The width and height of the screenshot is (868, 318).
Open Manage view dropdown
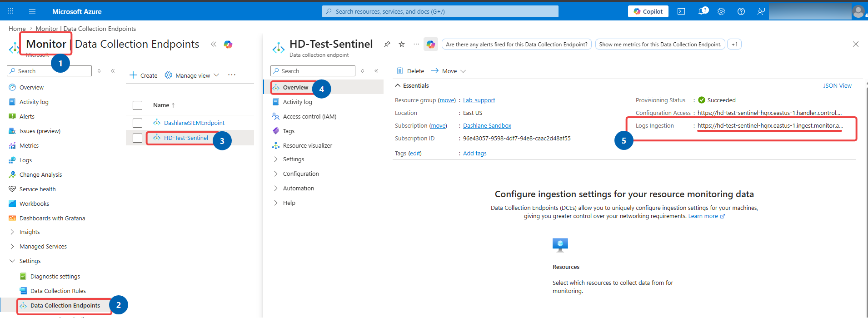[x=192, y=75]
